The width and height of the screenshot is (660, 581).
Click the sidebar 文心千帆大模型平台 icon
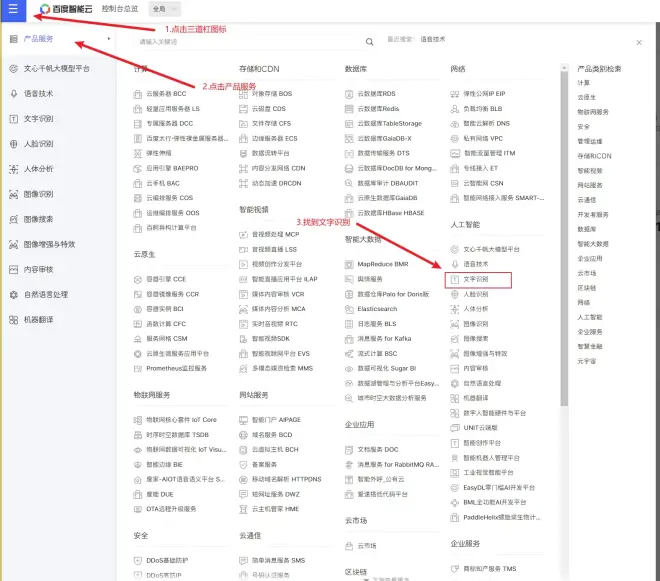pos(13,69)
